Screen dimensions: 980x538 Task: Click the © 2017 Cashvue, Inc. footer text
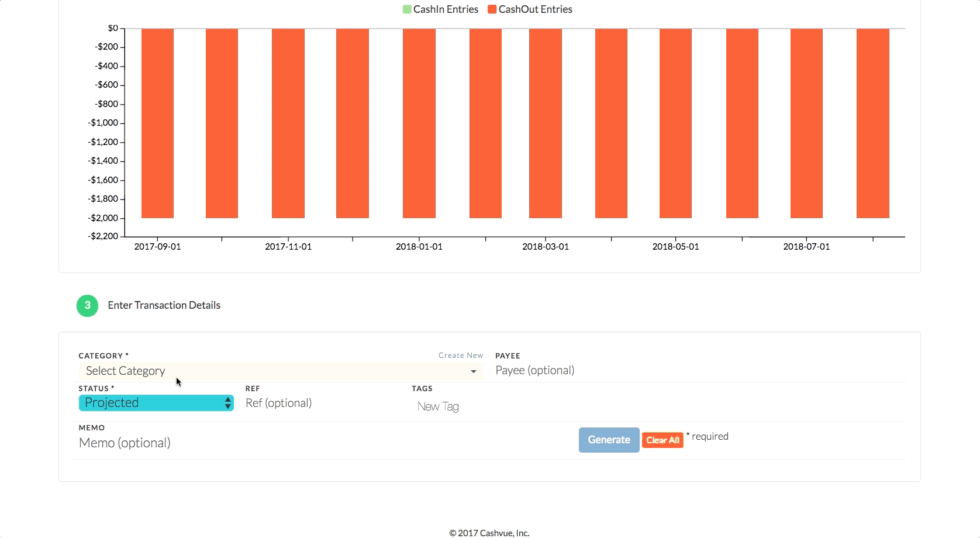coord(489,533)
